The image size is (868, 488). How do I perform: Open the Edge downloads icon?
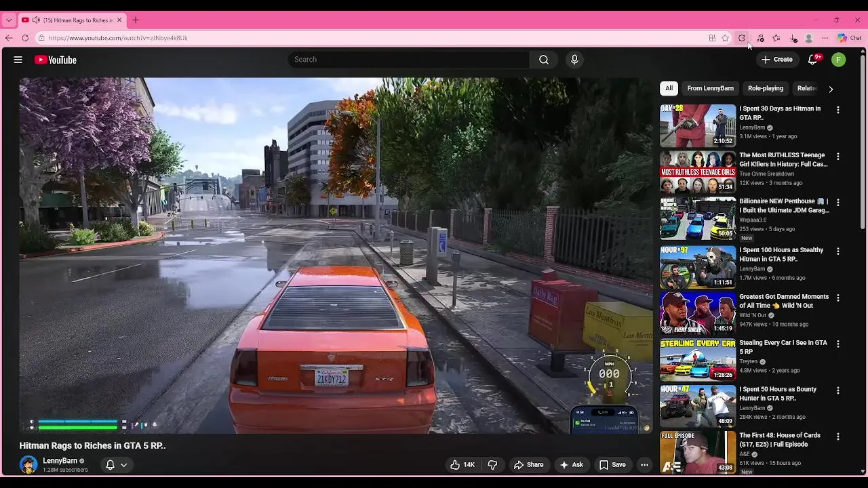coord(793,38)
